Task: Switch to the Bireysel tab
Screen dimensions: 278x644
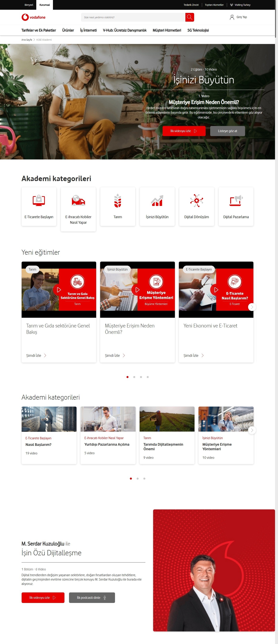Action: pos(29,5)
